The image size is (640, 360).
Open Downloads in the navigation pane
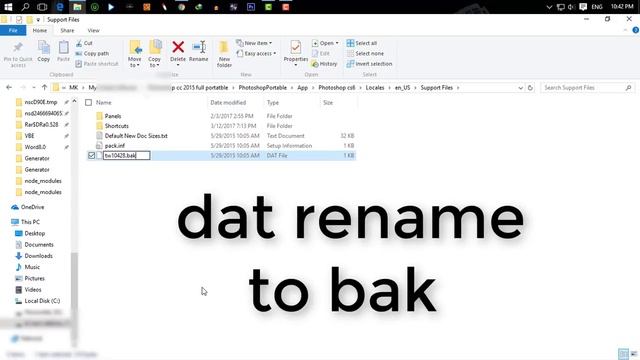38,256
